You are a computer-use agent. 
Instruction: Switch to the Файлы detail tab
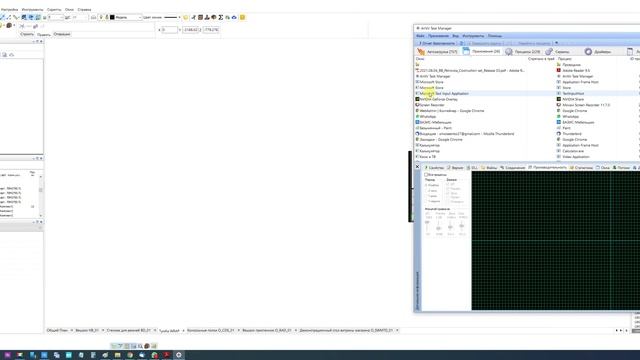tap(489, 168)
